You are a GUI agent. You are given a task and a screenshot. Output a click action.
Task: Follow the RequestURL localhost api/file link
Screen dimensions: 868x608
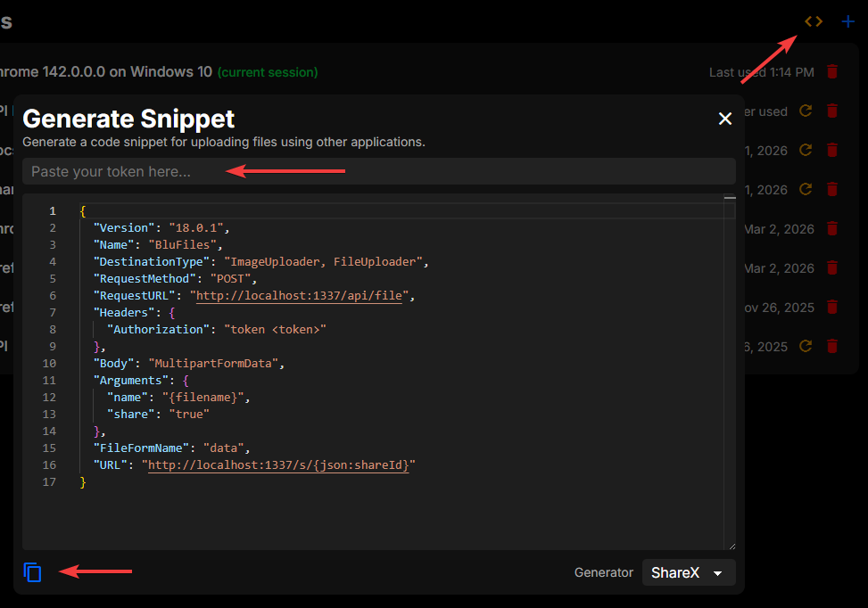(x=302, y=296)
